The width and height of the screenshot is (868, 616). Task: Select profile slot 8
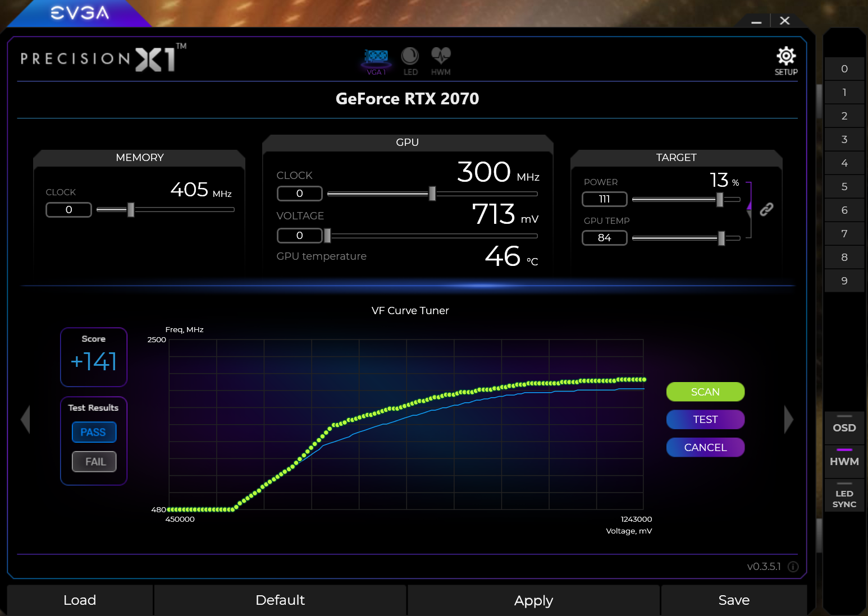[844, 258]
